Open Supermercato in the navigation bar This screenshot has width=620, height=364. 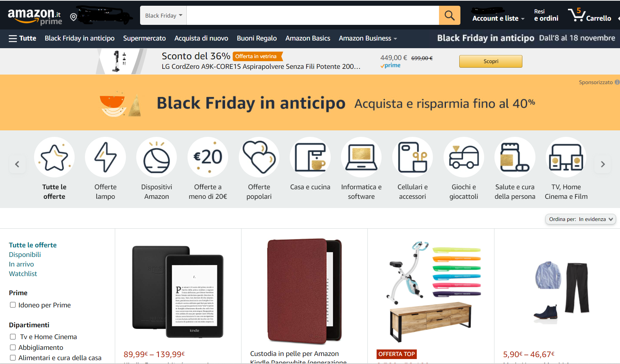[x=144, y=38]
